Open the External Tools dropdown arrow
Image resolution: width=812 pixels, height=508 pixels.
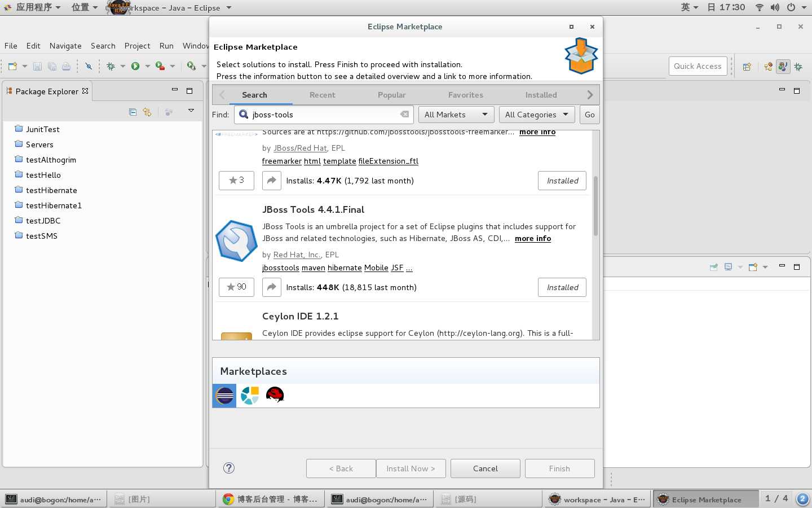click(x=173, y=66)
